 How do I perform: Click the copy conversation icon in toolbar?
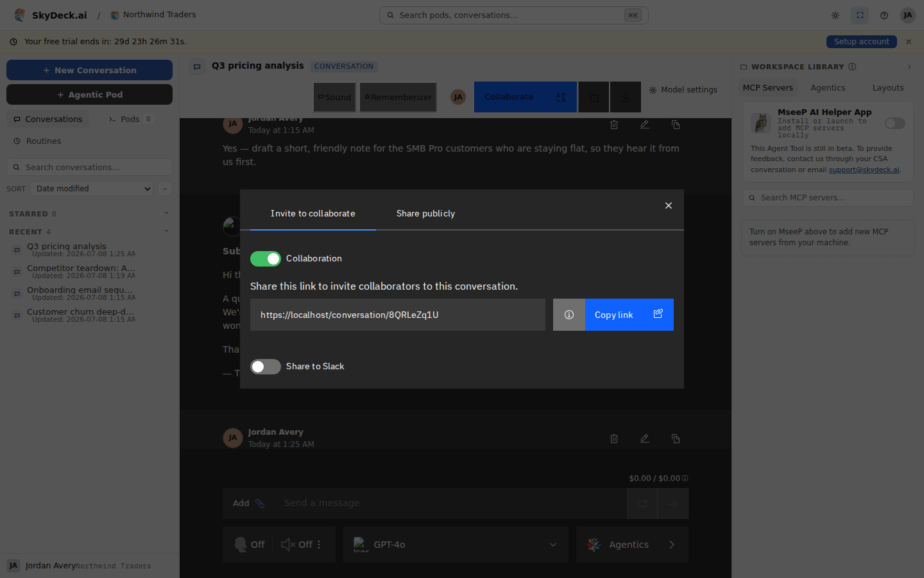(594, 97)
